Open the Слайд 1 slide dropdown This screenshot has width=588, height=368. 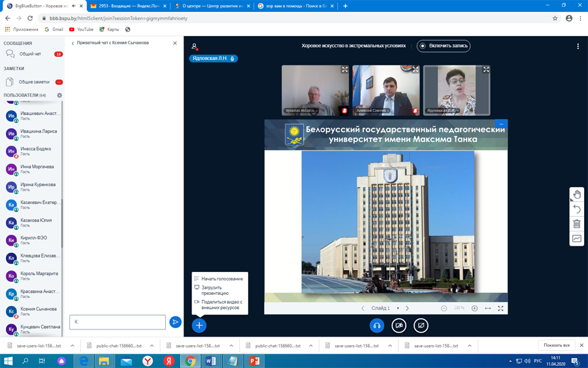point(385,308)
